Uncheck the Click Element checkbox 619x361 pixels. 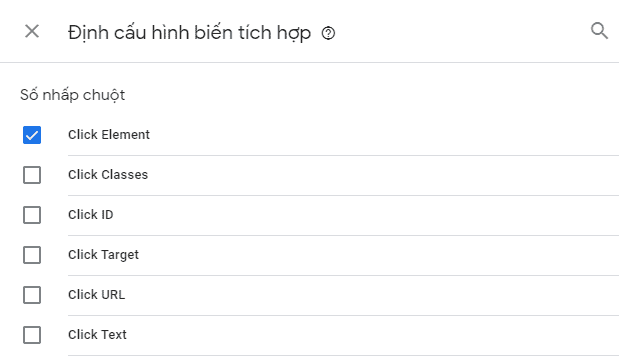point(32,135)
